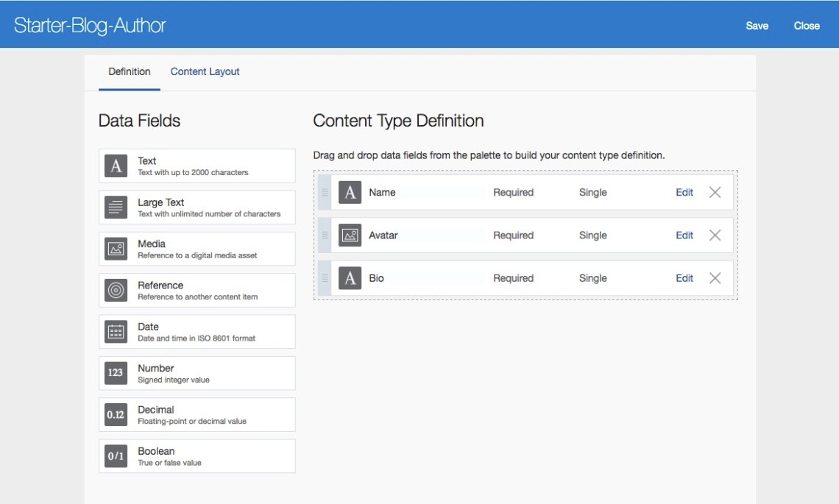Screen dimensions: 839x504
Task: Click the Media data field icon
Action: 116,249
